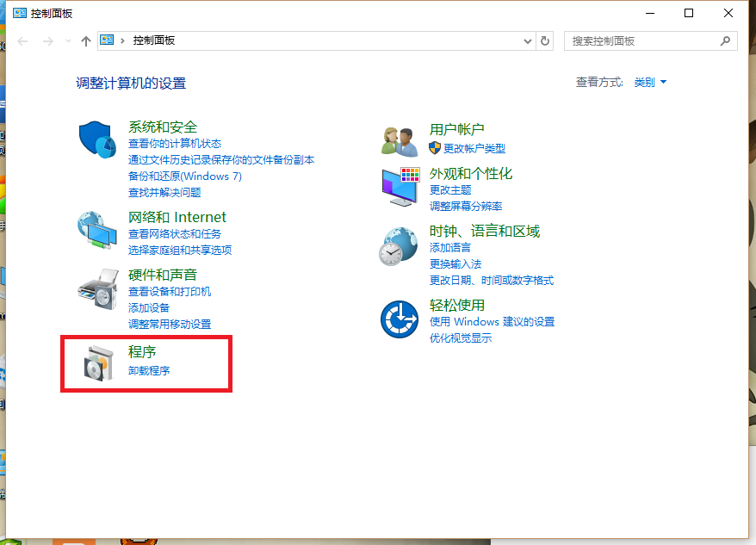Image resolution: width=756 pixels, height=545 pixels.
Task: Expand the address bar history dropdown
Action: [528, 41]
